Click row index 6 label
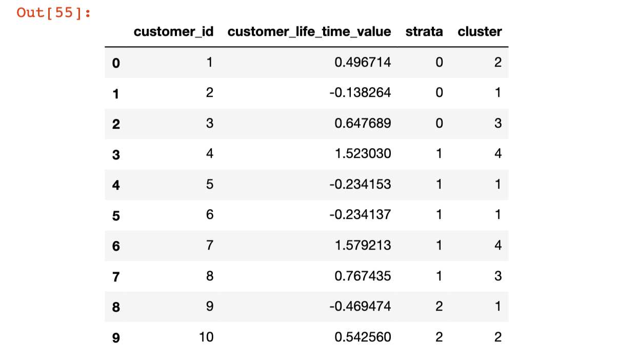 click(x=116, y=246)
